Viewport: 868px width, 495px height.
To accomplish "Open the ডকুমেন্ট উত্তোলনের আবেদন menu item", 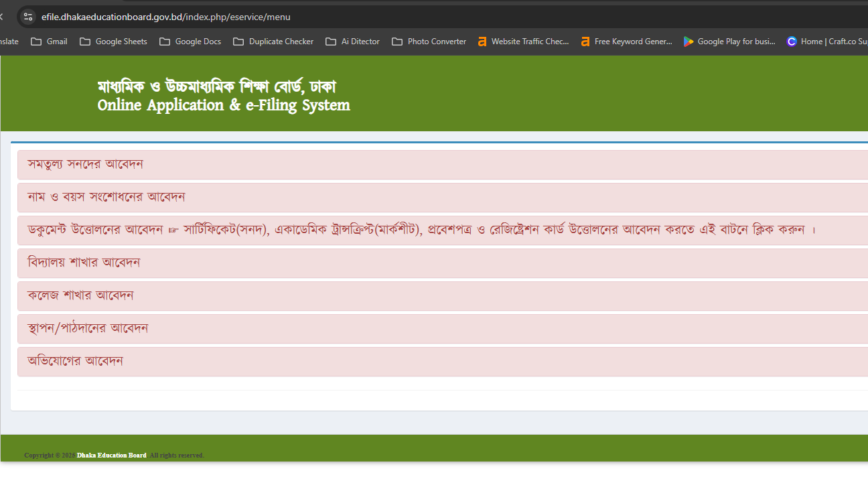I will (443, 230).
